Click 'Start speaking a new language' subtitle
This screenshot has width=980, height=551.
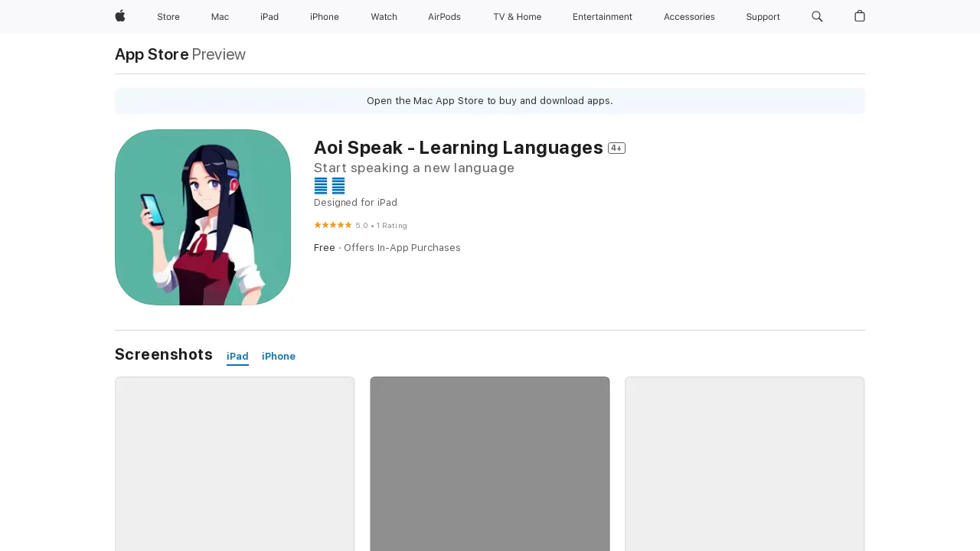point(414,168)
